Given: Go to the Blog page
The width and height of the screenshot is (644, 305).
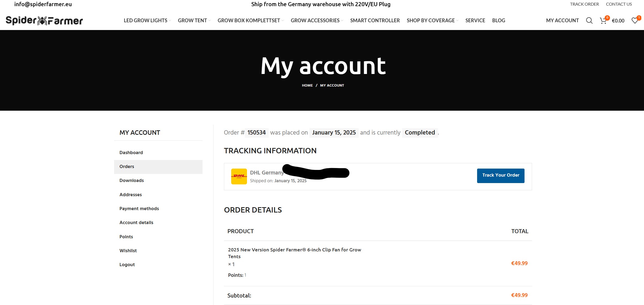Looking at the screenshot, I should pos(499,21).
